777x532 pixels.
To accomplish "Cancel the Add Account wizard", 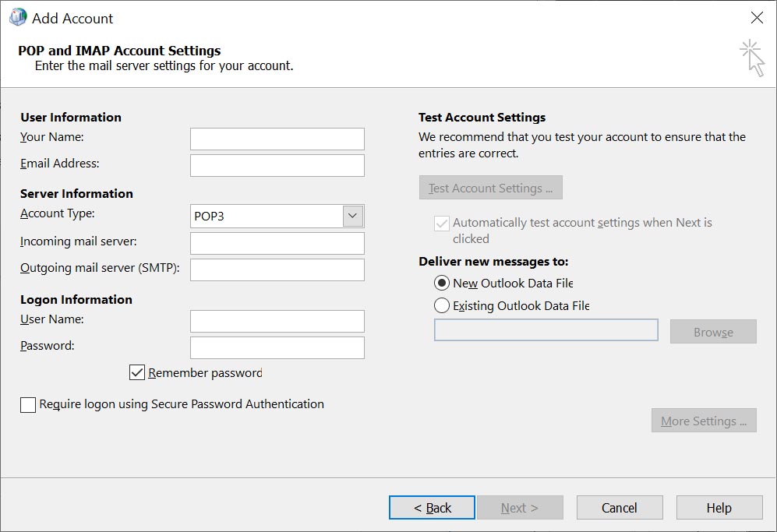I will (620, 508).
